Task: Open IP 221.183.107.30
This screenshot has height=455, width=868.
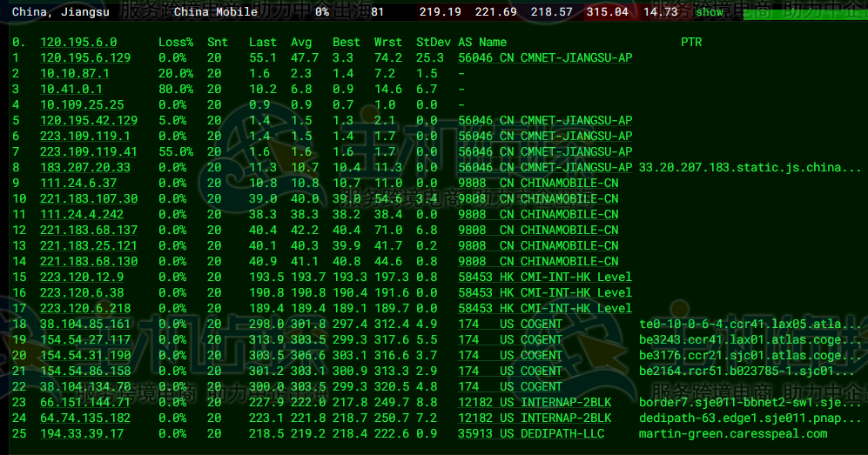Action: pyautogui.click(x=89, y=198)
